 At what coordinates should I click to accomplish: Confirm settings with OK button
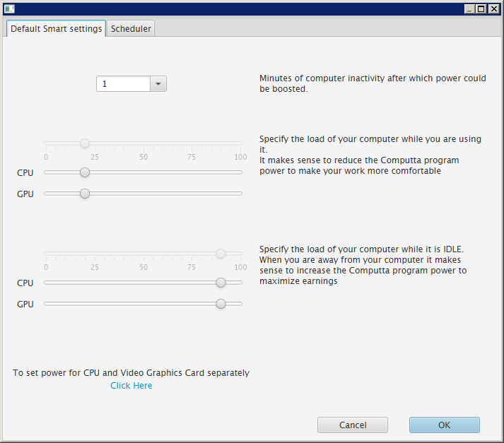pos(444,425)
